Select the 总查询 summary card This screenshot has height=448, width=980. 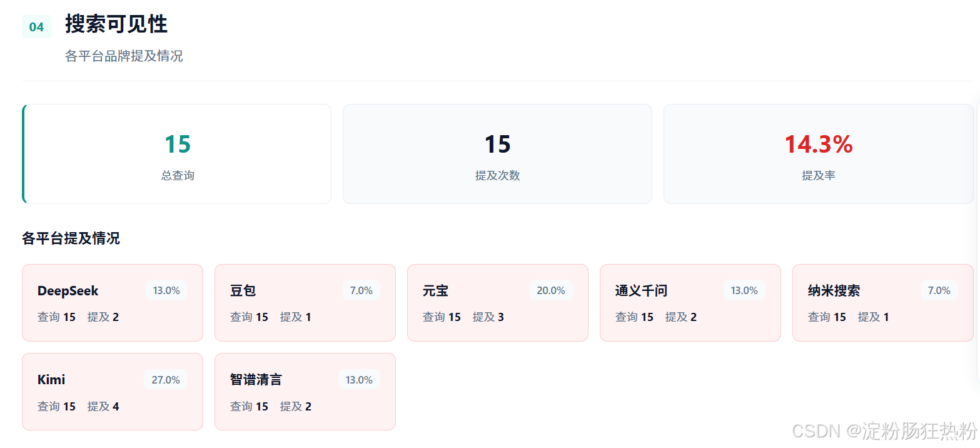177,154
